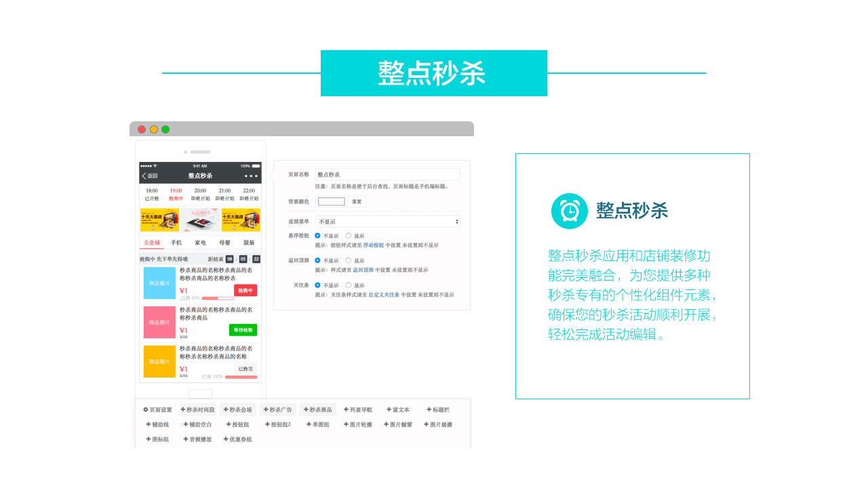
Task: Switch to the 主会场 tab
Action: pos(152,243)
